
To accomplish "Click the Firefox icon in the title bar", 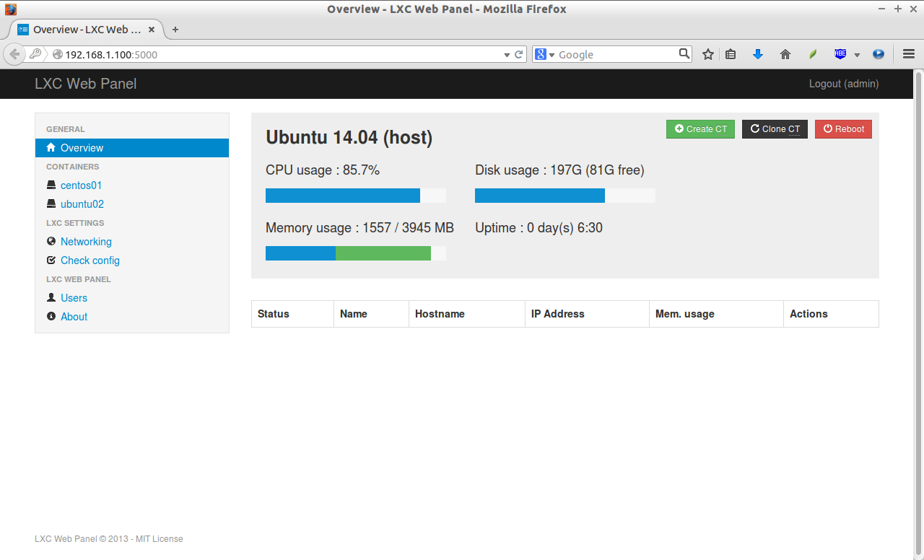I will point(11,9).
